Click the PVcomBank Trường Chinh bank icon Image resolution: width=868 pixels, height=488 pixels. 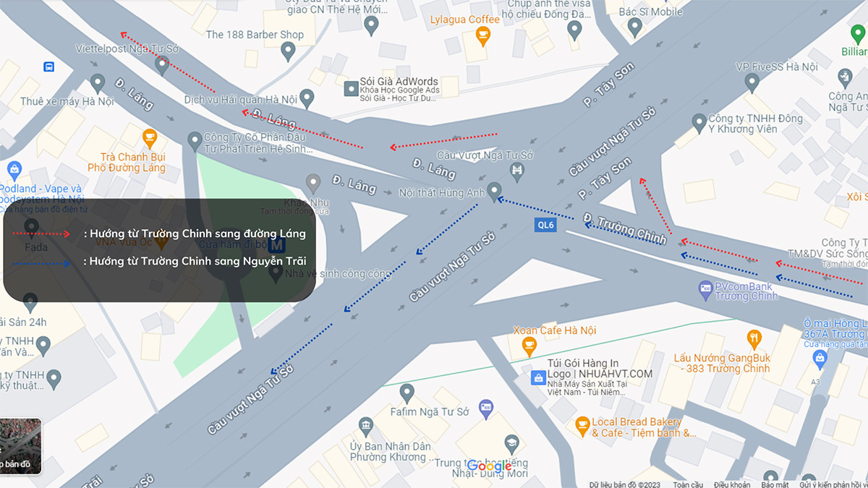click(705, 291)
